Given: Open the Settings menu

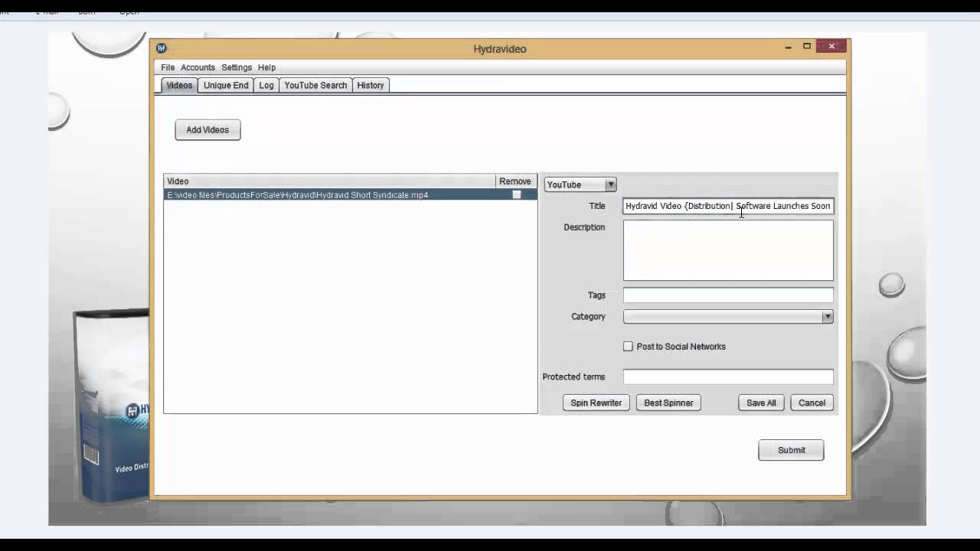Looking at the screenshot, I should coord(237,67).
